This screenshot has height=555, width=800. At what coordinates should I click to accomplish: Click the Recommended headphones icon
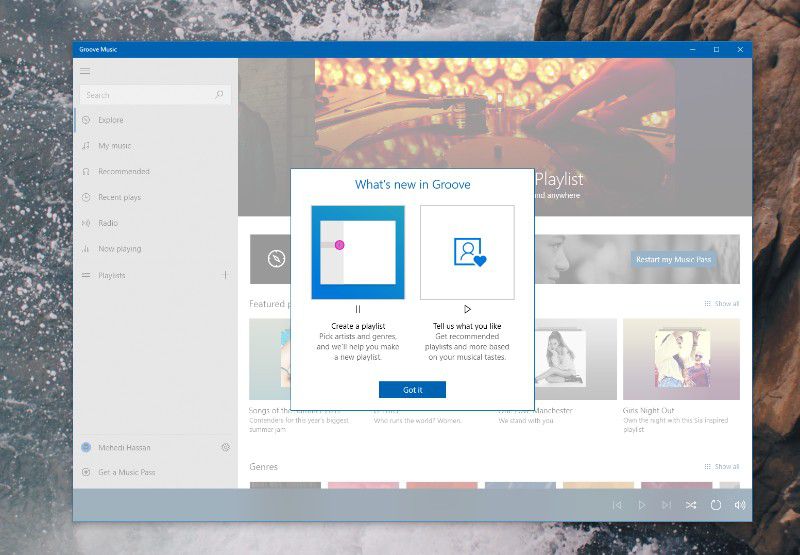coord(86,171)
